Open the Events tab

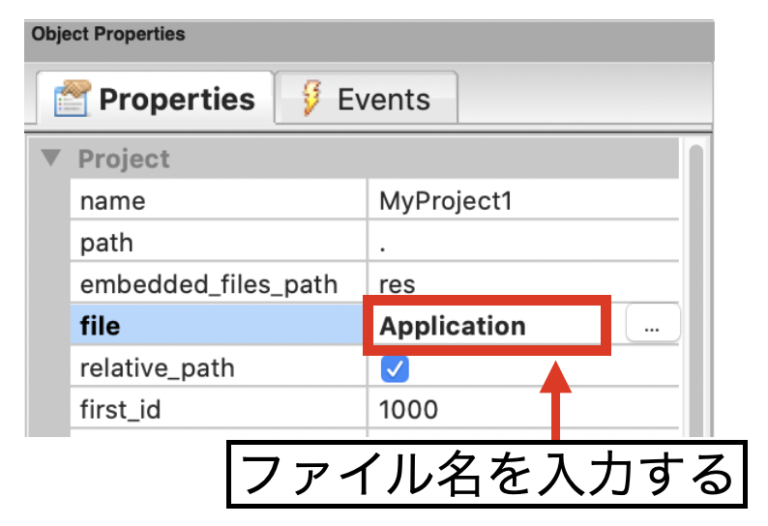366,99
